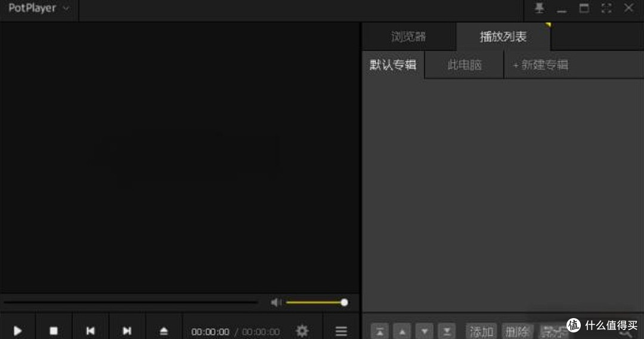Viewport: 644px width, 339px height.
Task: Pin the window always on top
Action: click(539, 8)
